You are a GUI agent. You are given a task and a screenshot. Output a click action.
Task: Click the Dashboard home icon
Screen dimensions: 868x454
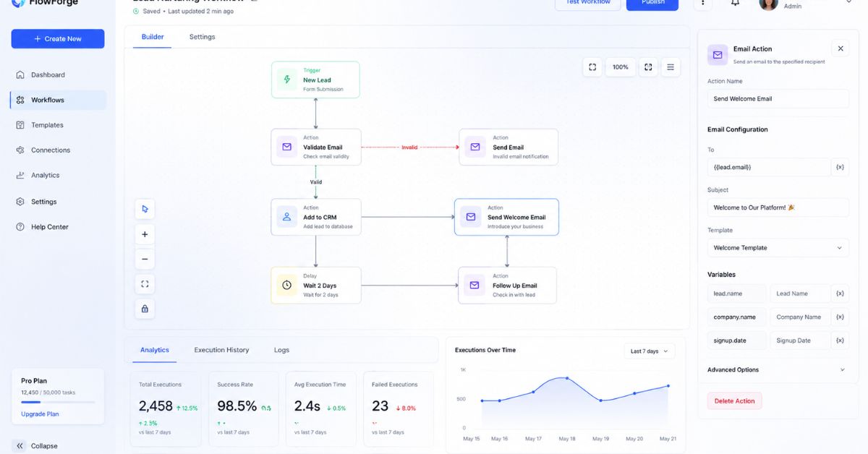20,75
